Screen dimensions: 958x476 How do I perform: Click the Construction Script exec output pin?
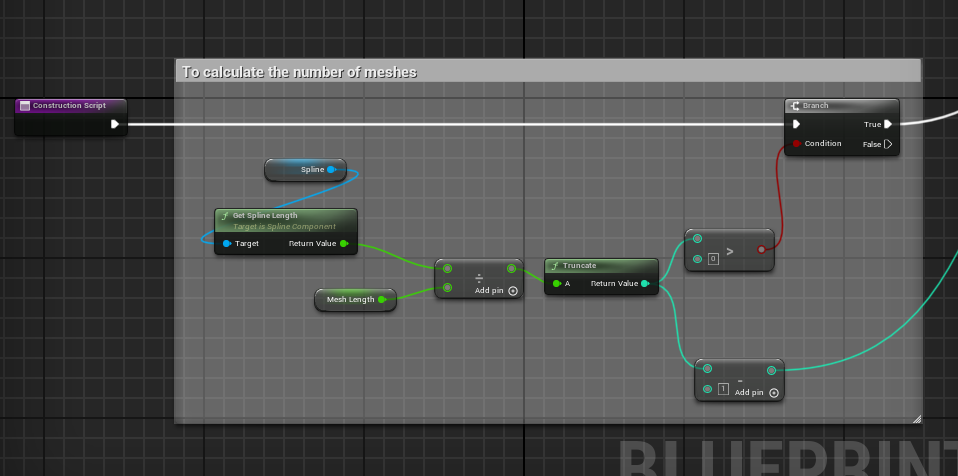[x=115, y=124]
